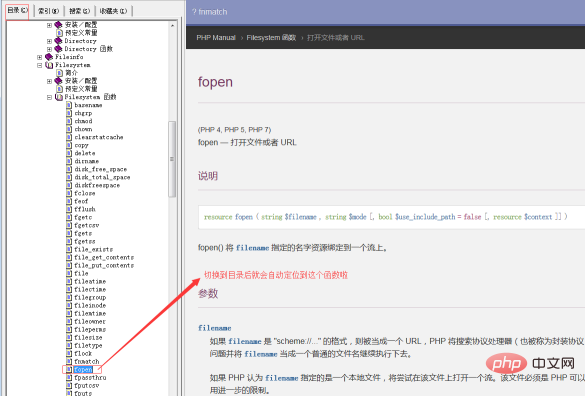Image resolution: width=585 pixels, height=396 pixels.
Task: Click the tree scrollbar up arrow
Action: click(x=172, y=26)
